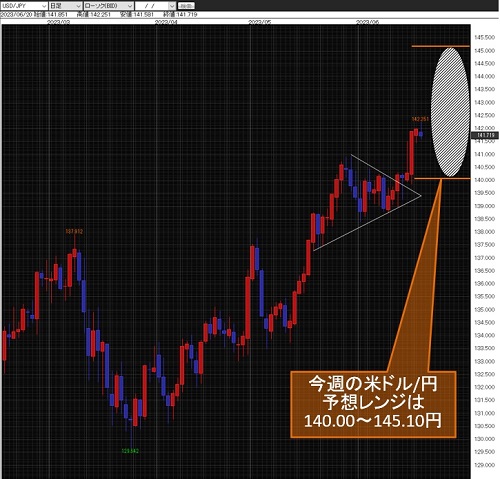Click the small button right of the date field
The image size is (500, 479).
[x=186, y=6]
